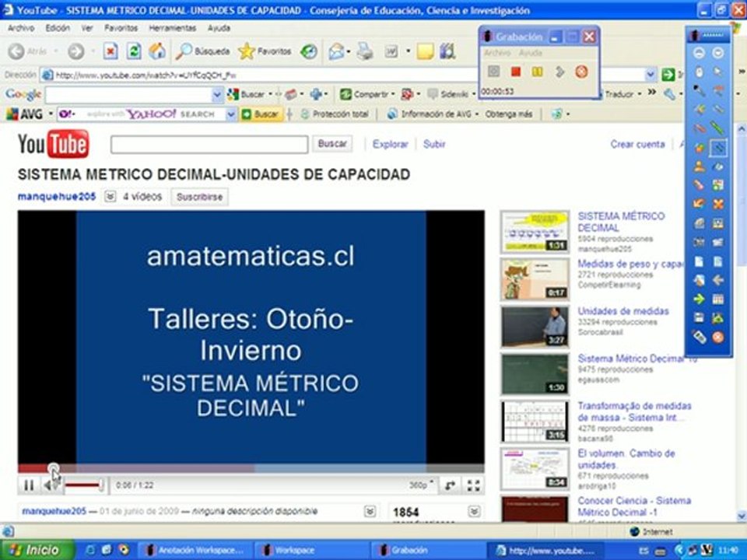Screen dimensions: 747x560
Task: Open the Favoritos menu in menu bar
Action: pos(121,28)
